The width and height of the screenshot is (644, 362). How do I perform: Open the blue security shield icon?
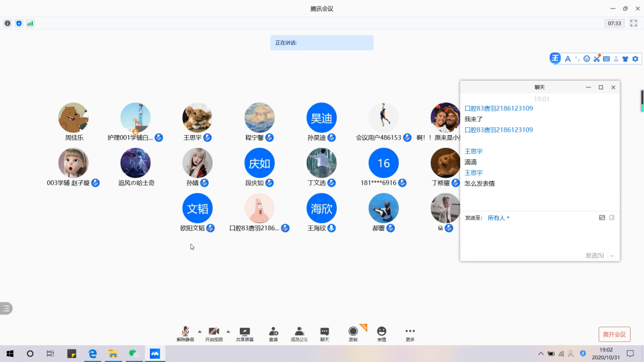19,23
